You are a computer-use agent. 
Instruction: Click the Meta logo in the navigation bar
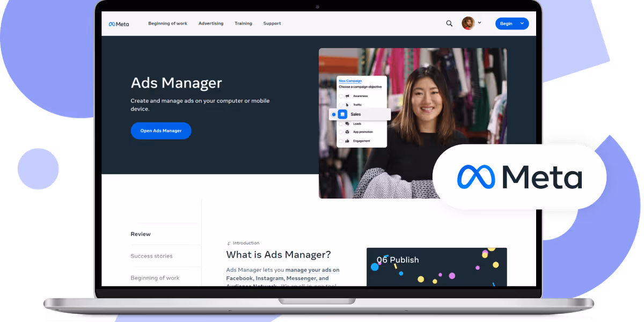[118, 23]
